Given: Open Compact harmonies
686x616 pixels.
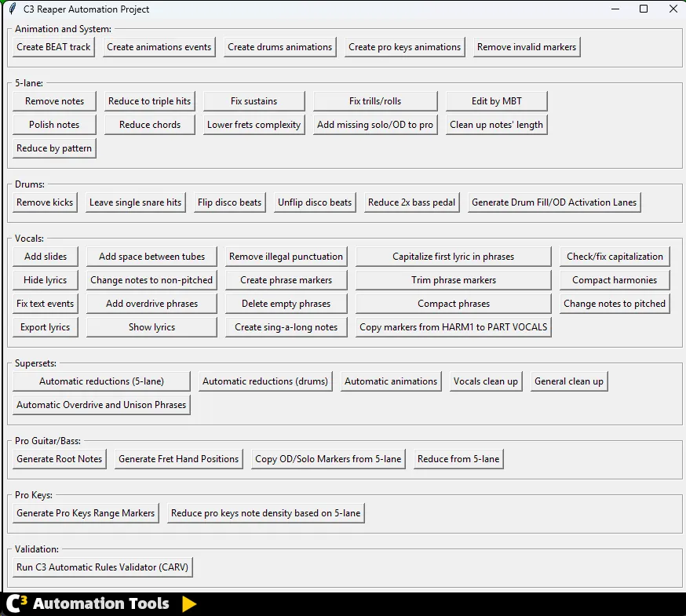Looking at the screenshot, I should point(615,280).
